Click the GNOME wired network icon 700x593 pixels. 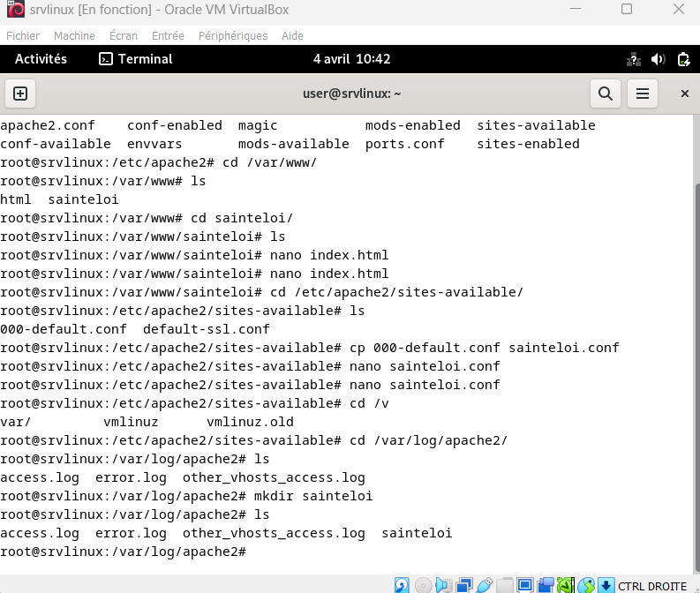tap(634, 59)
